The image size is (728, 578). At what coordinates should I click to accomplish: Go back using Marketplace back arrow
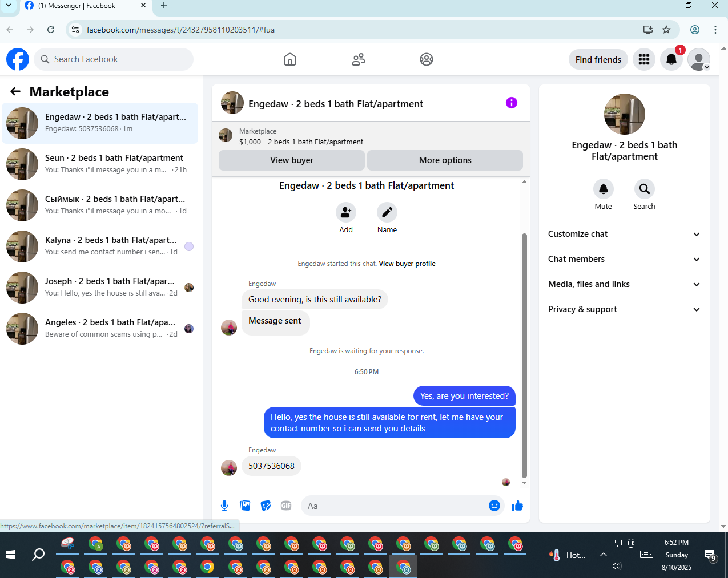[15, 91]
